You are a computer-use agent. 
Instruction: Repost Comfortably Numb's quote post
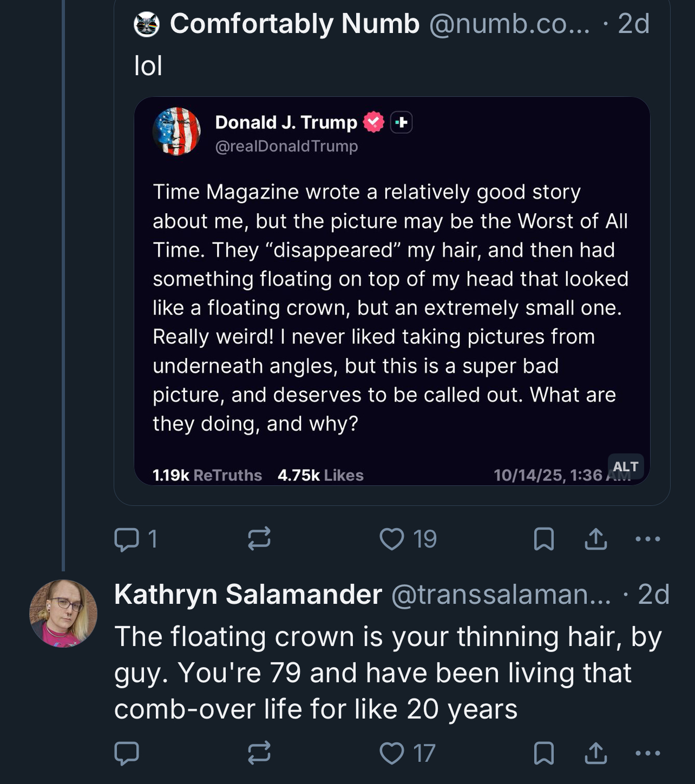[x=259, y=539]
